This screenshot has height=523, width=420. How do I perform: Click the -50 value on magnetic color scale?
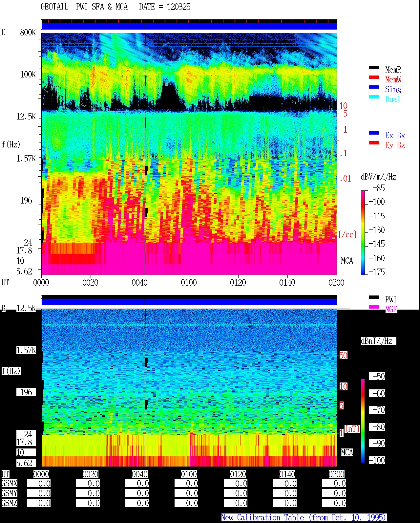377,376
